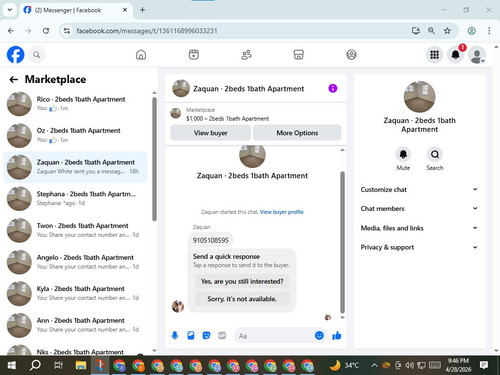This screenshot has width=500, height=375.
Task: Open emoji picker in message box
Action: point(319,335)
